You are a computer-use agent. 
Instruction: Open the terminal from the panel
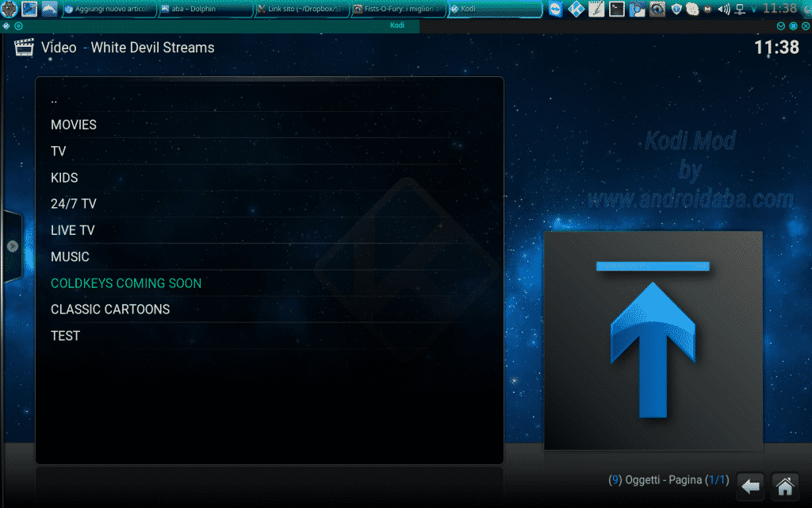click(616, 9)
